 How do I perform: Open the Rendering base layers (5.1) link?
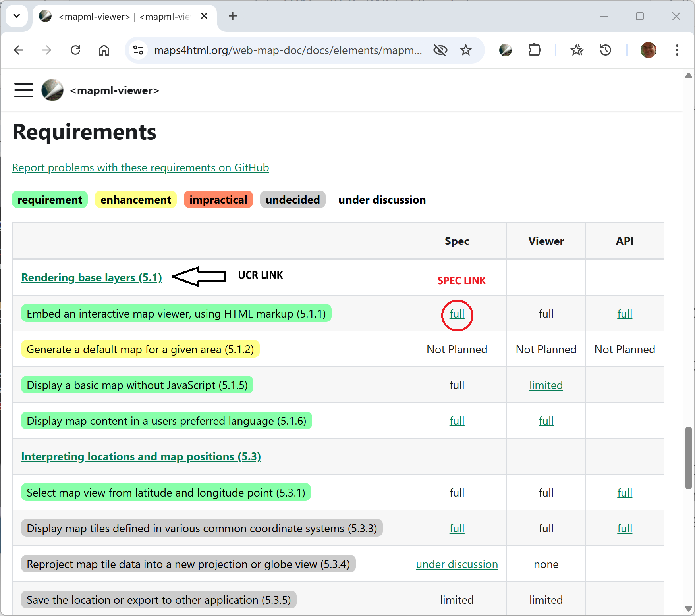tap(91, 277)
